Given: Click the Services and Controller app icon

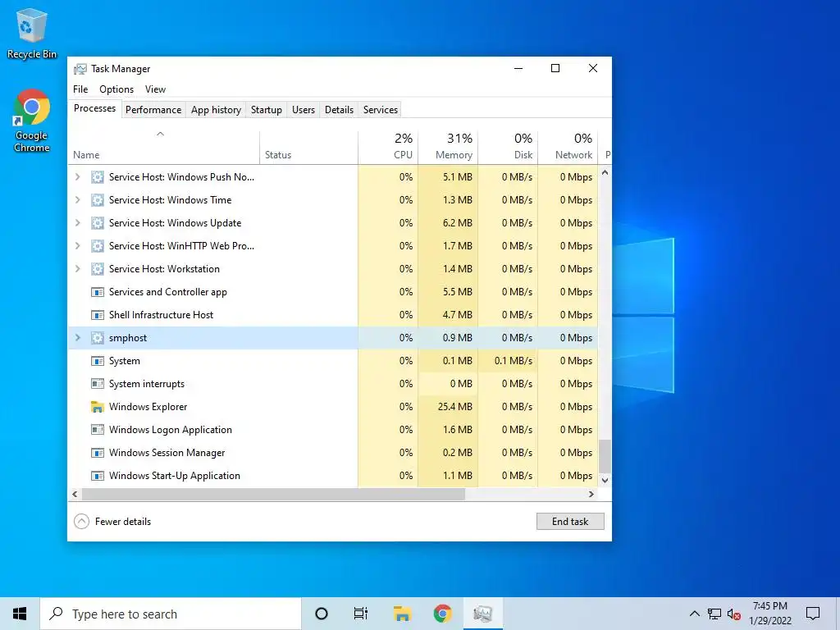Looking at the screenshot, I should 98,292.
